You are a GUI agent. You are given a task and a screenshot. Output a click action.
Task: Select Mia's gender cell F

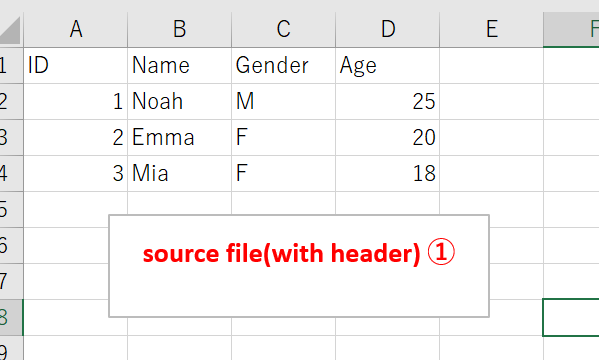click(x=283, y=173)
